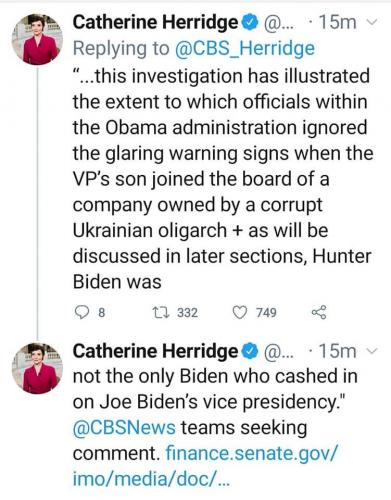The height and width of the screenshot is (500, 391).
Task: Click Catherine Herridge name on first tweet
Action: click(156, 22)
